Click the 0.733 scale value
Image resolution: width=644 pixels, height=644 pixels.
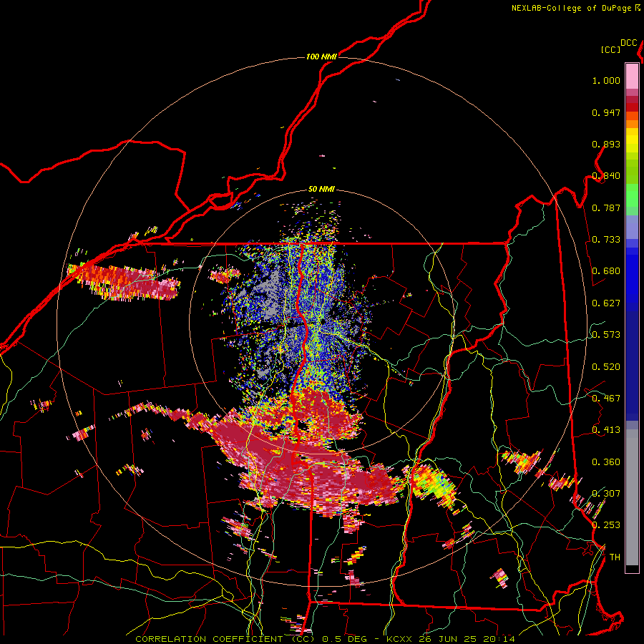click(x=606, y=240)
